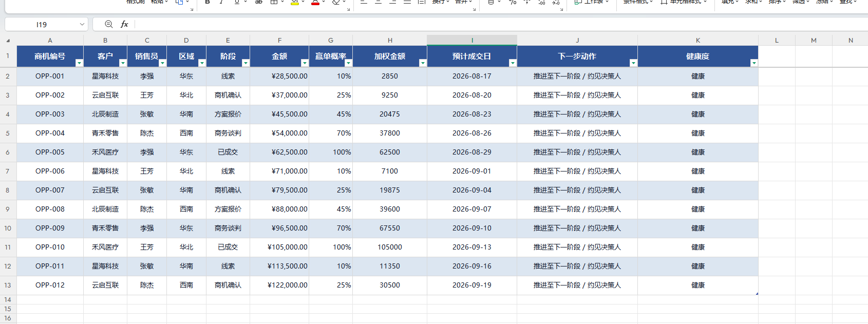Select row 5 header
The image size is (868, 324).
pyautogui.click(x=8, y=133)
